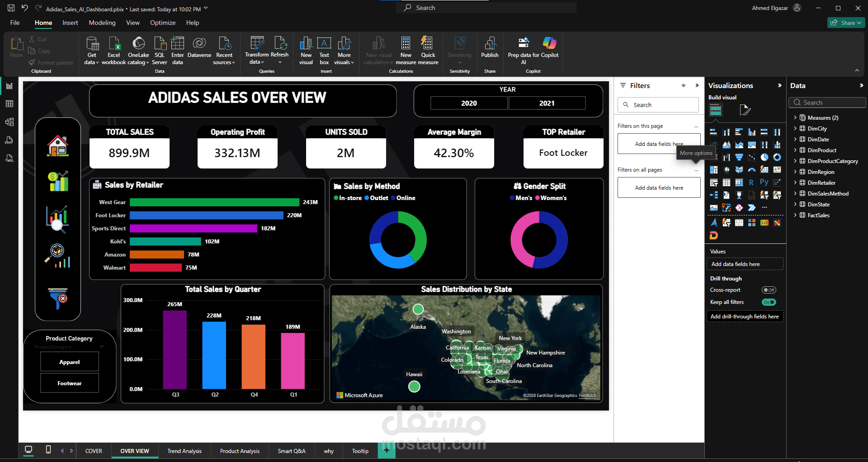The width and height of the screenshot is (868, 462).
Task: Click the Publish icon
Action: click(490, 43)
